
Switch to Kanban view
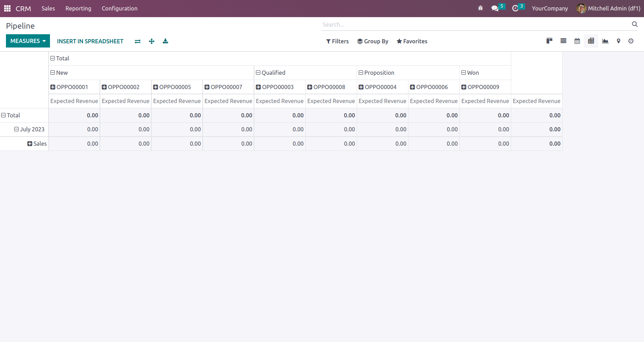point(549,41)
